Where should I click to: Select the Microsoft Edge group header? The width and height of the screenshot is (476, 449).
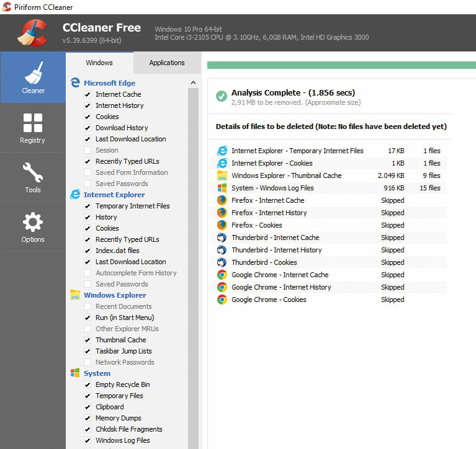pos(110,83)
